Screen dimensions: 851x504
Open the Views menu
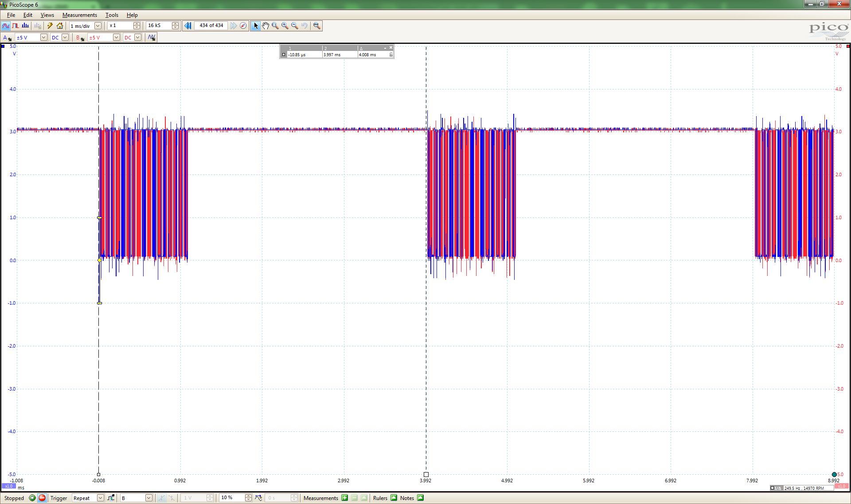tap(47, 15)
